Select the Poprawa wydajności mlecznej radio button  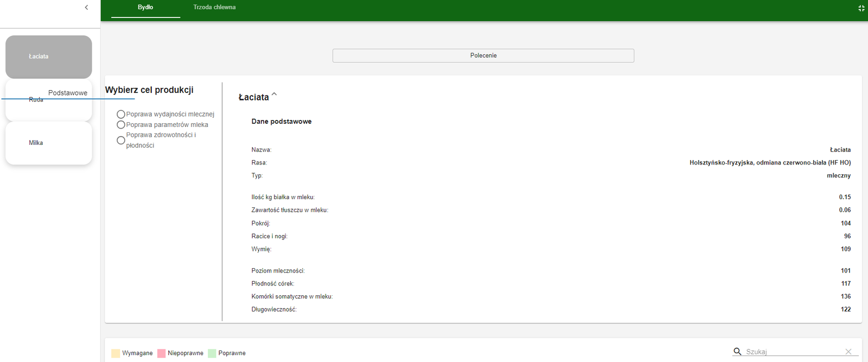point(121,115)
